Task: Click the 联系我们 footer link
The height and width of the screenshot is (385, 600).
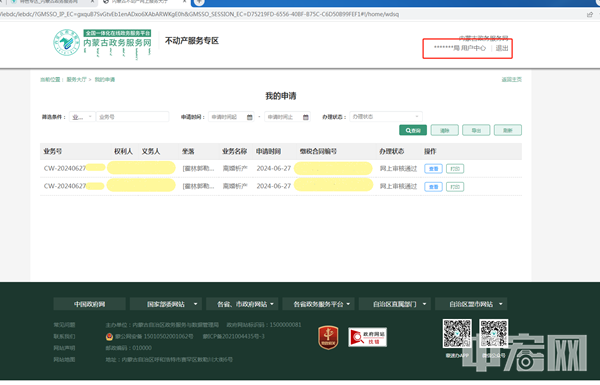Action: click(64, 336)
